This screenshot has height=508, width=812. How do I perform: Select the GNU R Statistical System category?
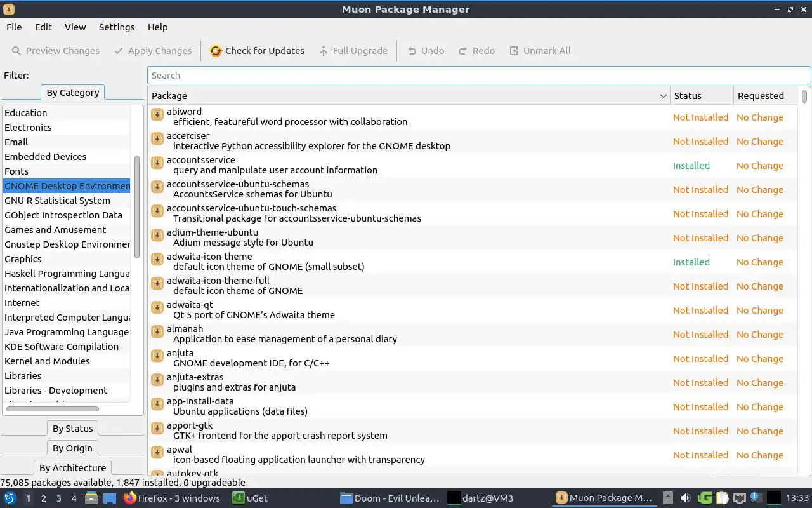(x=67, y=201)
